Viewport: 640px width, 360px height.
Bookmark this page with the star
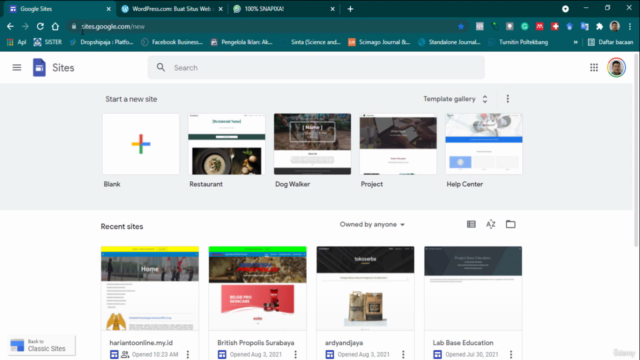pyautogui.click(x=461, y=27)
